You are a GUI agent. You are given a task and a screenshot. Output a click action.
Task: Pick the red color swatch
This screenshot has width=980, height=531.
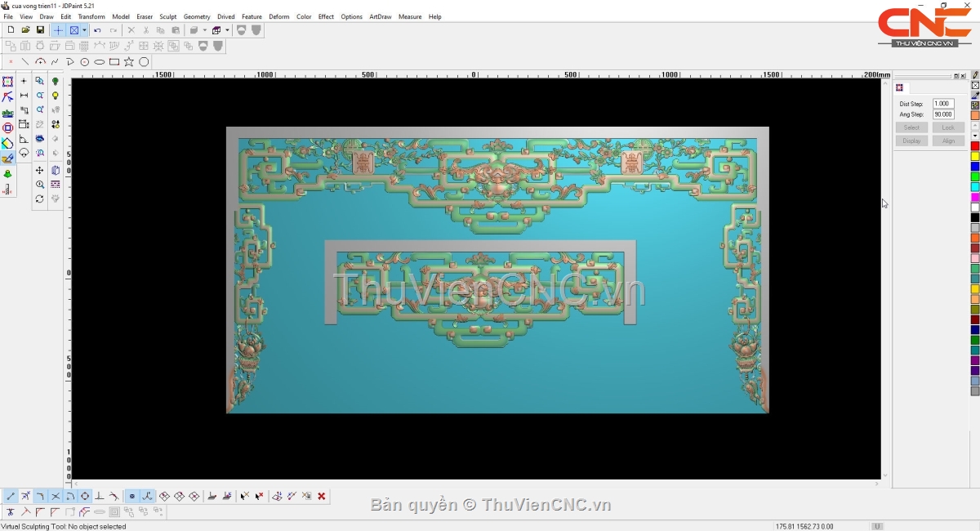pyautogui.click(x=974, y=146)
